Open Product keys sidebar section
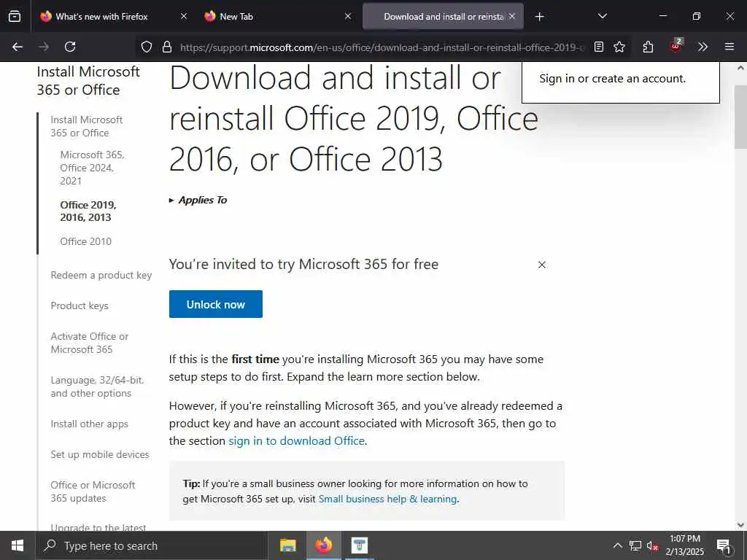Viewport: 747px width, 560px height. [x=80, y=306]
